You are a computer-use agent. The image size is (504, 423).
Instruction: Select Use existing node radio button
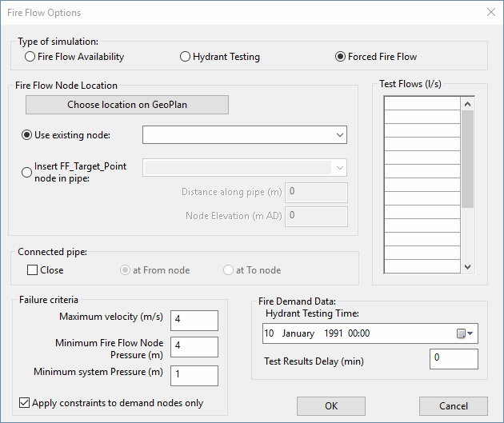pos(26,134)
